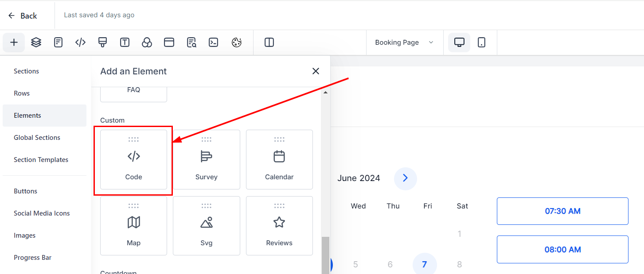Close the Add an Element panel
The height and width of the screenshot is (274, 644).
coord(316,71)
